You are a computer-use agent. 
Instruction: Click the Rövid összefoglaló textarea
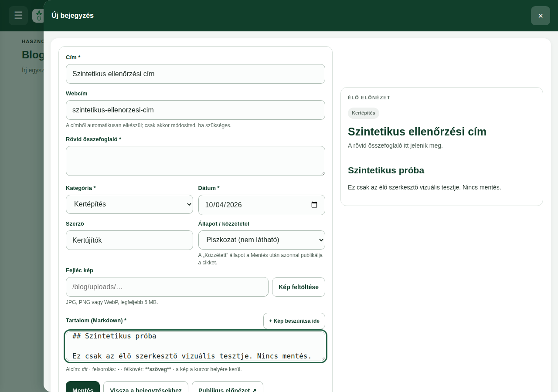tap(195, 161)
